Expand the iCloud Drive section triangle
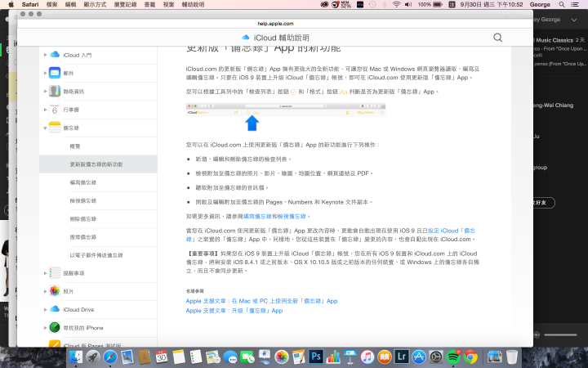Screen dimensions: 588x368 tap(45, 309)
